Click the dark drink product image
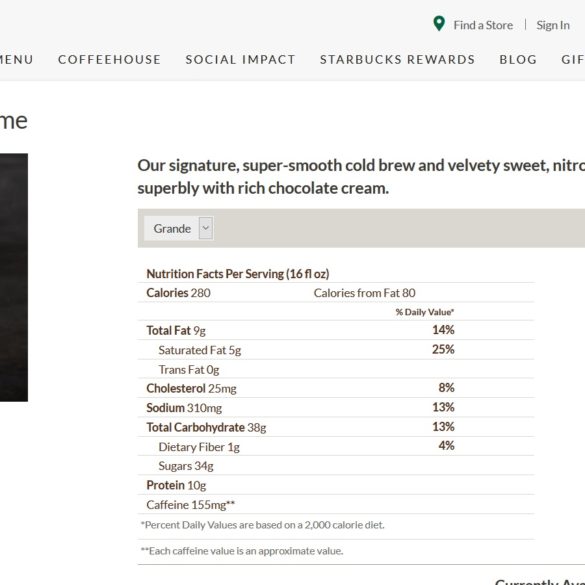The width and height of the screenshot is (585, 585). 14,277
